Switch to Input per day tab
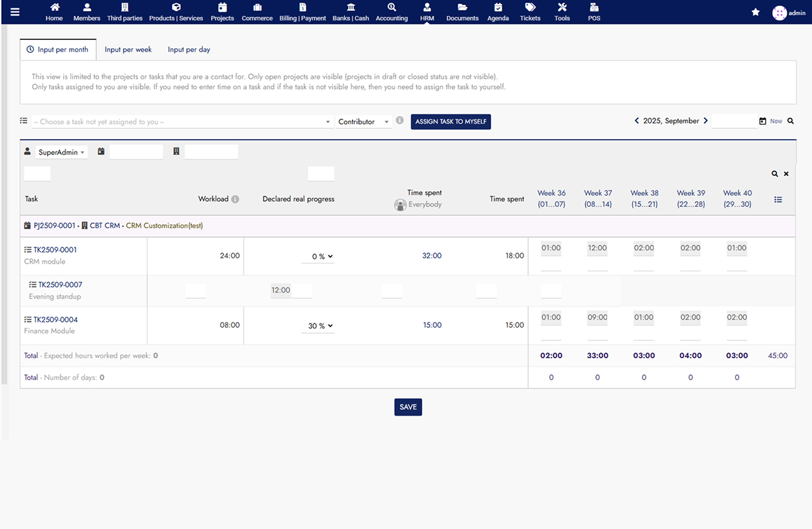This screenshot has height=529, width=812. tap(189, 50)
